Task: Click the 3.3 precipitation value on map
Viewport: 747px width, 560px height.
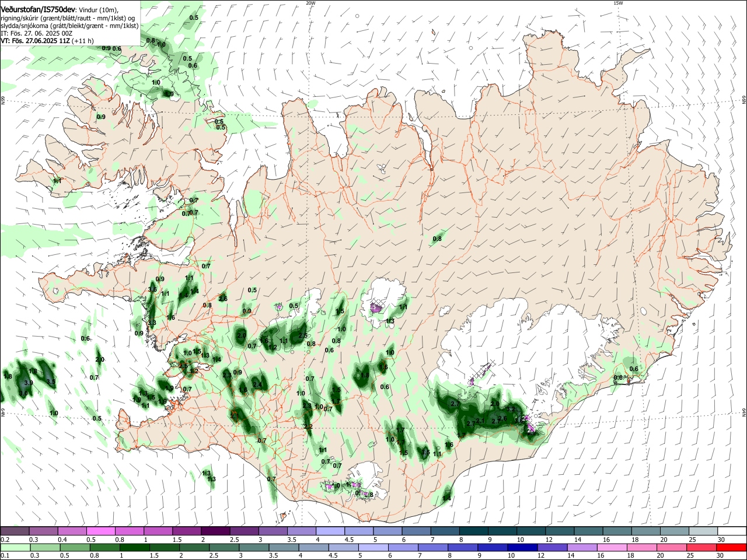Action: 152,323
